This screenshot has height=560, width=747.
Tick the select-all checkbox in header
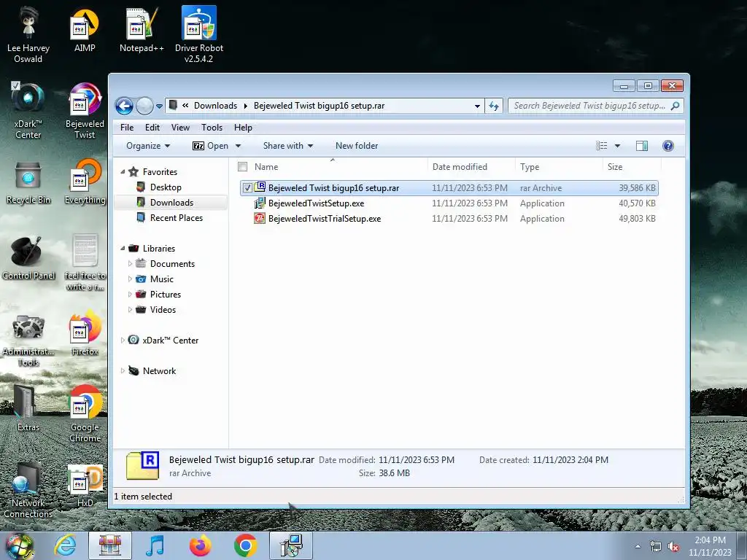point(242,167)
